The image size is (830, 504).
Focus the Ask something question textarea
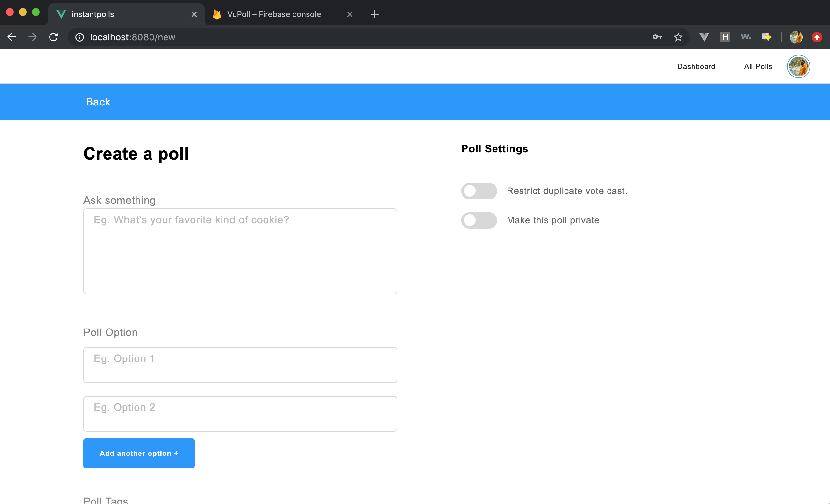[240, 251]
